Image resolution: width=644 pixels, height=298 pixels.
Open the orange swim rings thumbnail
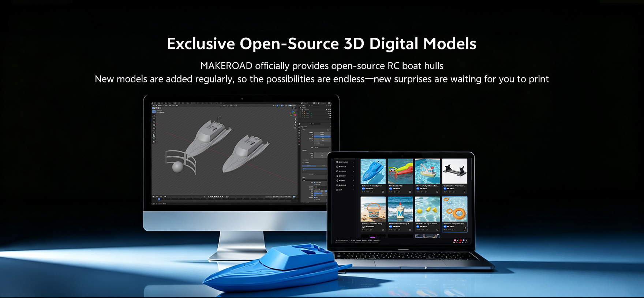click(455, 209)
